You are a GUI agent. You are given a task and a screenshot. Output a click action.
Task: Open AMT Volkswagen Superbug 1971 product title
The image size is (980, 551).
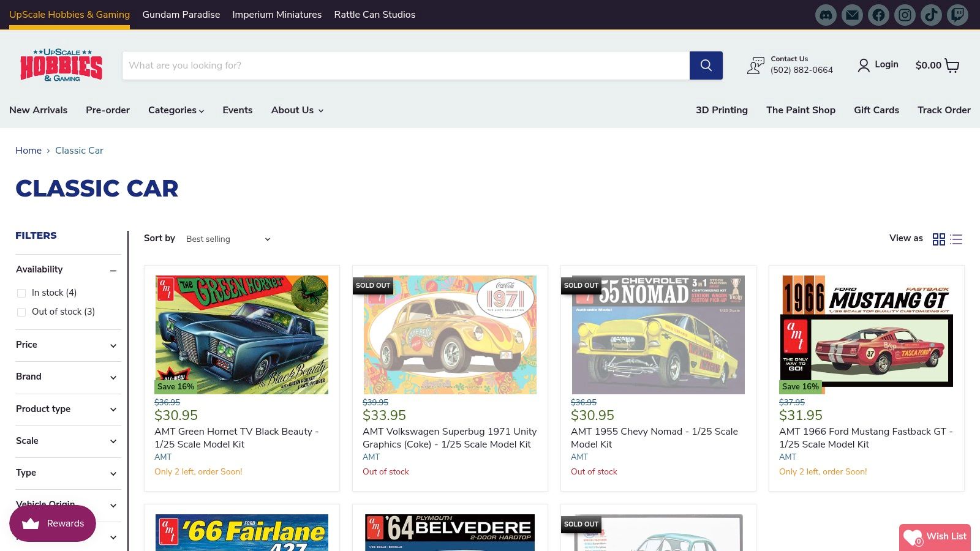point(450,438)
